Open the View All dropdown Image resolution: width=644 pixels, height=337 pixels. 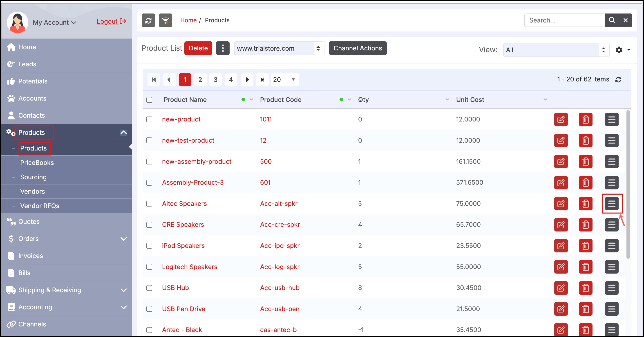(556, 50)
